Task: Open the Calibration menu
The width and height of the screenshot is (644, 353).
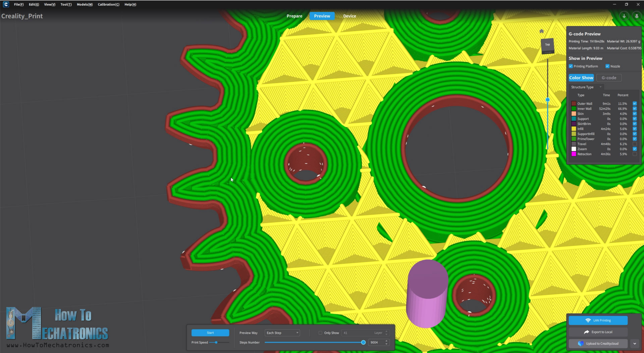Action: [108, 4]
